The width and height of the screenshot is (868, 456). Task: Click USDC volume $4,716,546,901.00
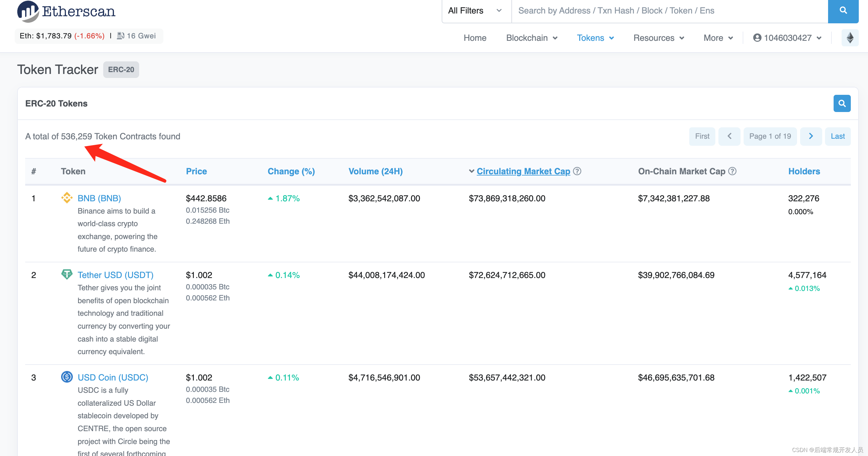384,377
